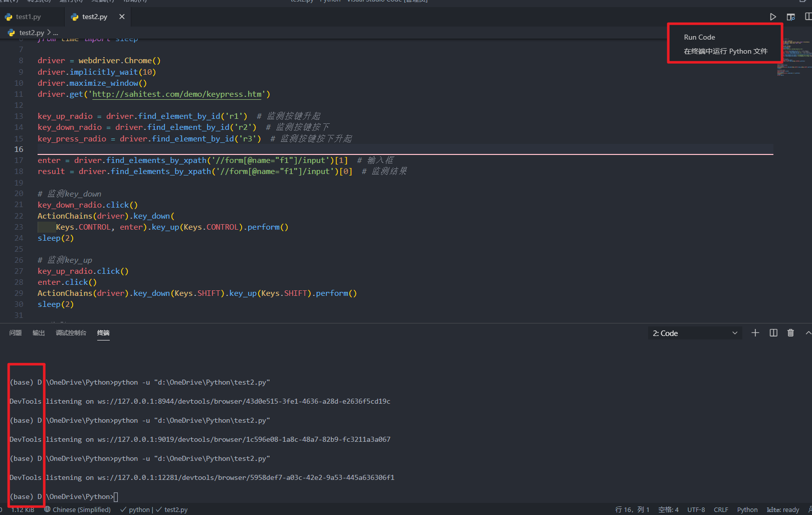Screen dimensions: 812x515
Task: Kill the terminal with the trash icon
Action: pyautogui.click(x=790, y=333)
